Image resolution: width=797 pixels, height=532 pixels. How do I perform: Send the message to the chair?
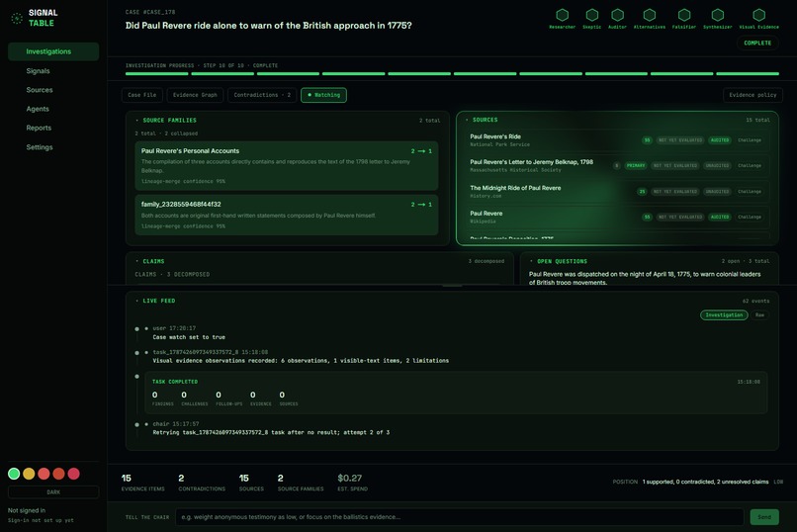(764, 517)
